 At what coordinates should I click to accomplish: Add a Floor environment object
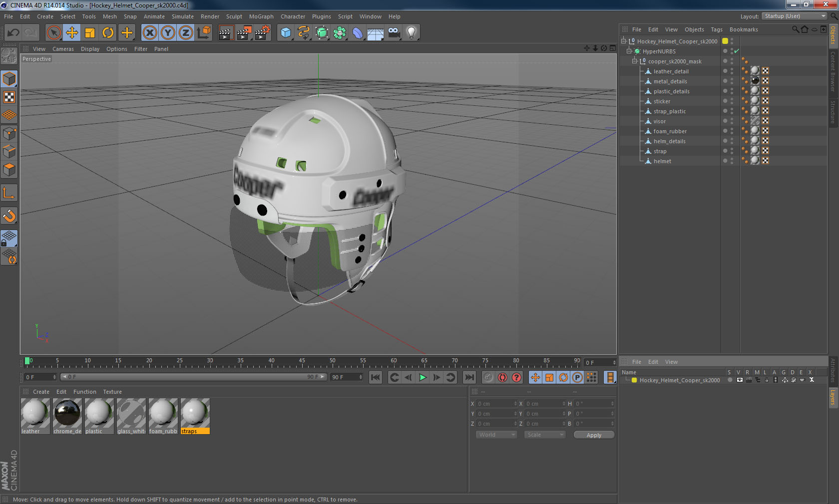(x=376, y=33)
